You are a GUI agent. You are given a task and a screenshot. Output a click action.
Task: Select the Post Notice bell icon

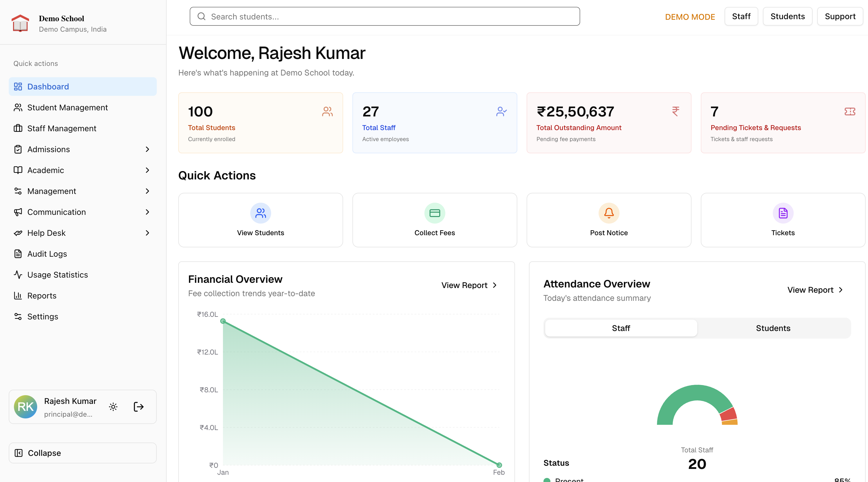[608, 213]
